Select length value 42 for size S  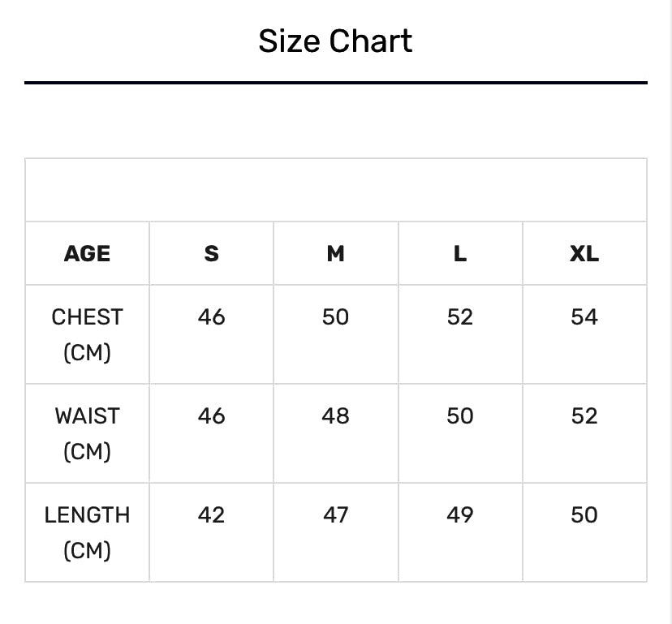(211, 514)
